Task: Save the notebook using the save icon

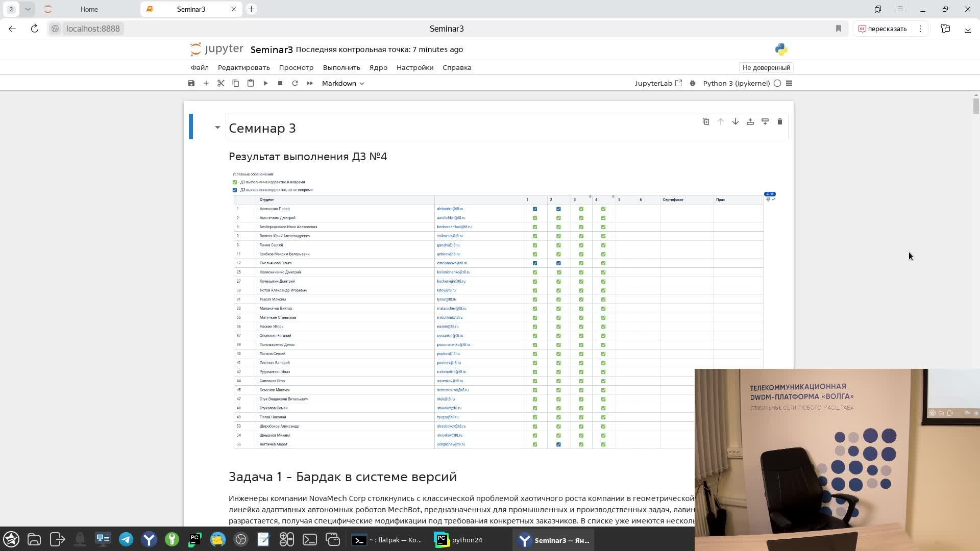Action: click(x=191, y=83)
